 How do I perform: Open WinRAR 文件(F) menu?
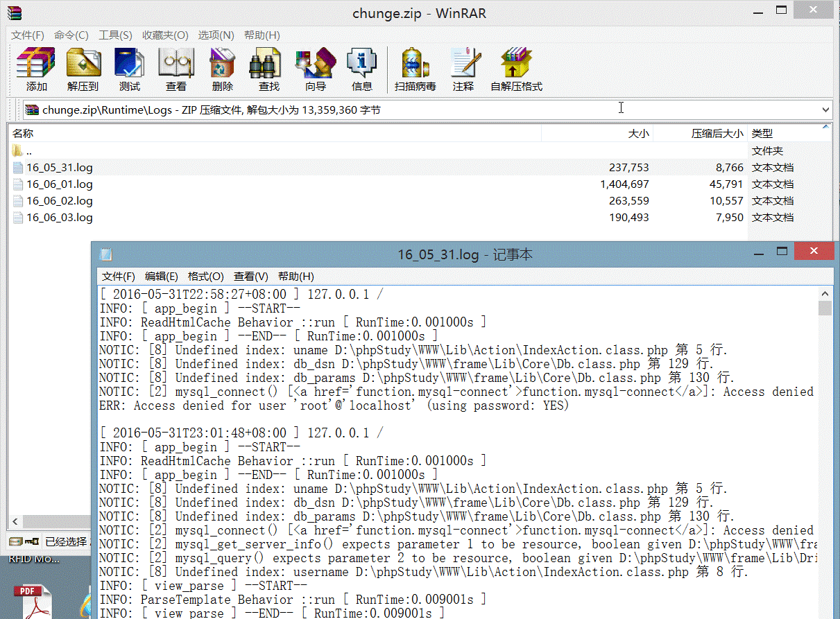[27, 35]
